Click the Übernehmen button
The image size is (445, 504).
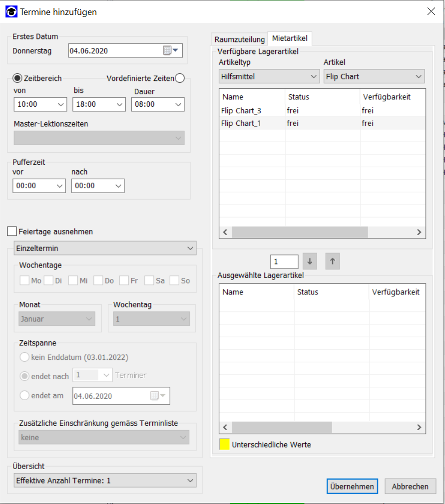352,487
